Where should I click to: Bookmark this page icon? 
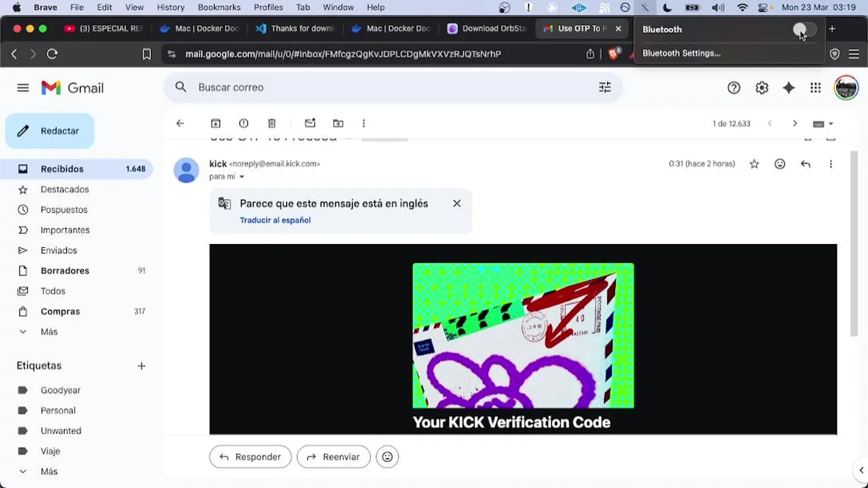tap(146, 54)
